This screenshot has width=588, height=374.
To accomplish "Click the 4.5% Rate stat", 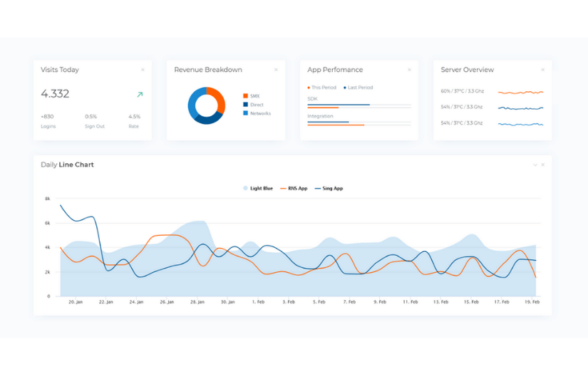I will pos(134,121).
